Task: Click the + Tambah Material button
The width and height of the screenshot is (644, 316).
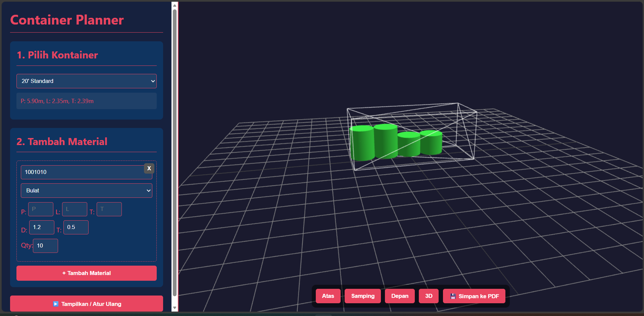Action: coord(86,273)
